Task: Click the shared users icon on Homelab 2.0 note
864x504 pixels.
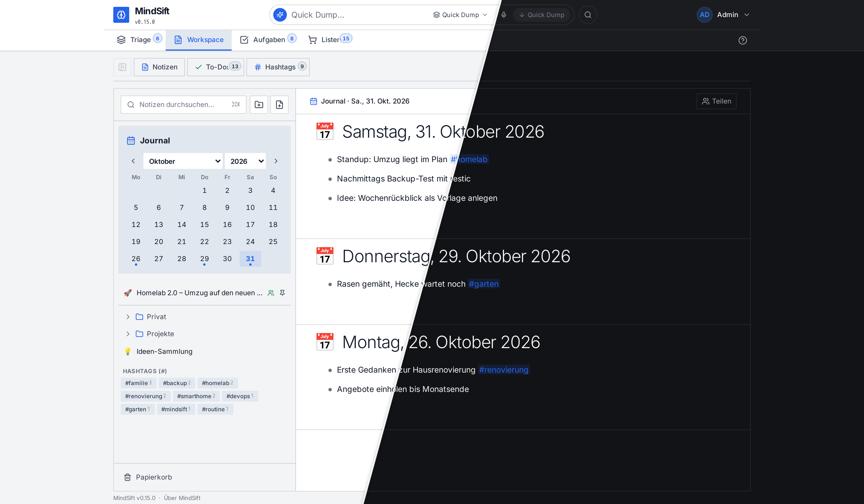Action: (271, 293)
